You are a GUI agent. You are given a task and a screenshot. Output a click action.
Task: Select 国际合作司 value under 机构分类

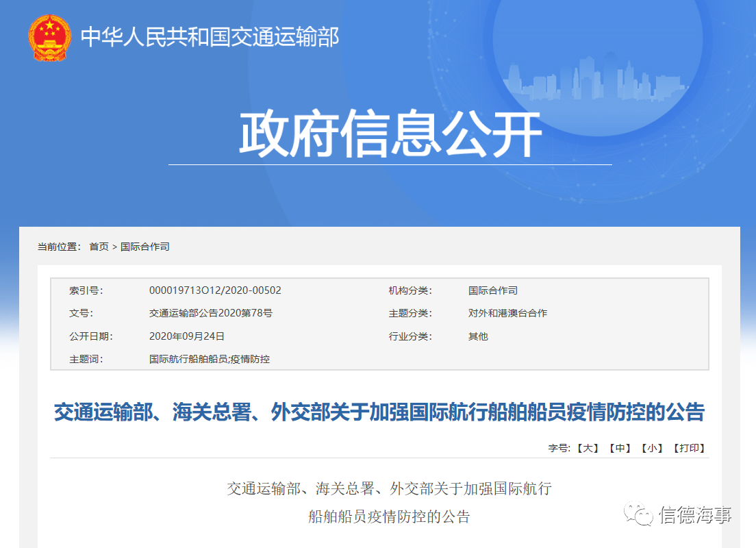coord(493,290)
